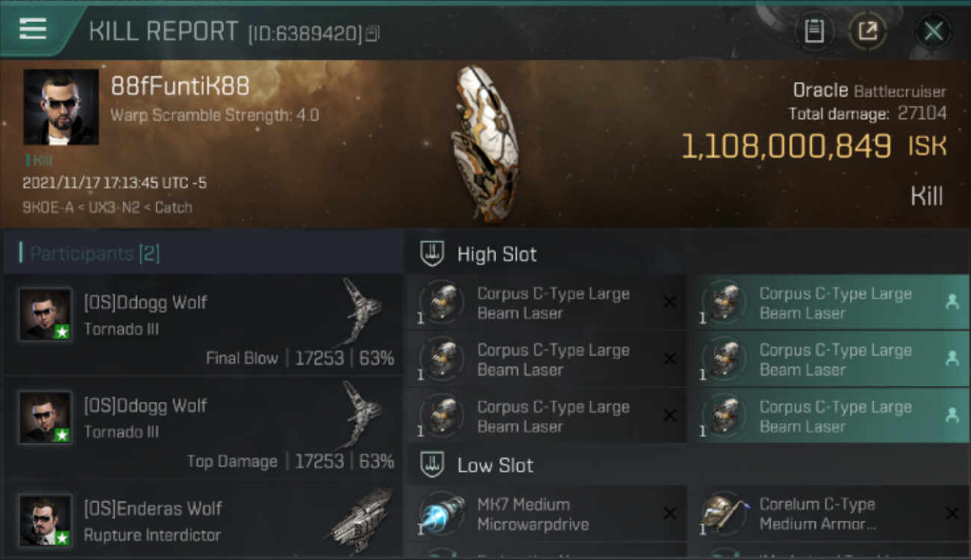971x560 pixels.
Task: Select the Oracle battlecruiser ship image
Action: [484, 143]
